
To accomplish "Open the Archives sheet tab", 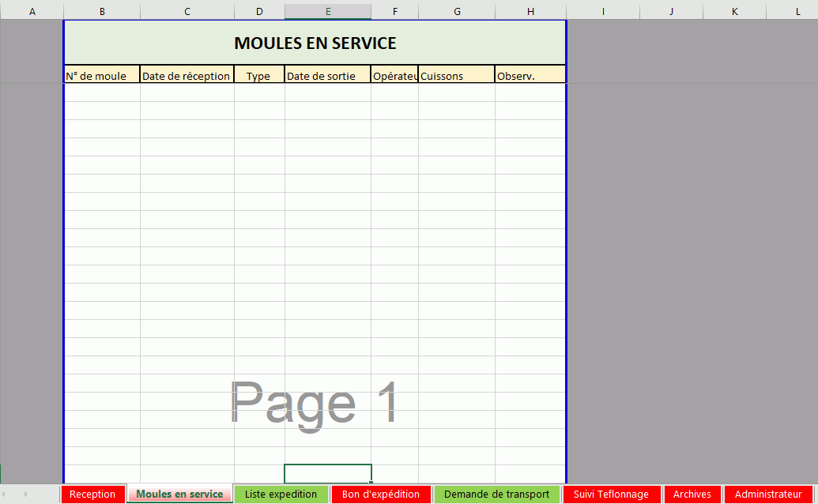I will coord(692,494).
